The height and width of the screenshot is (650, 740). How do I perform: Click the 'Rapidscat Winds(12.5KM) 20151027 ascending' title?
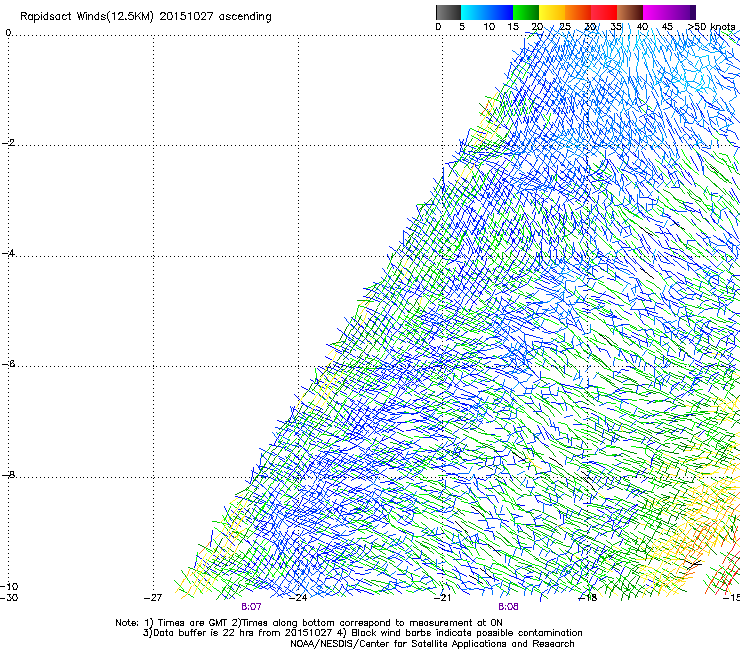tap(145, 17)
